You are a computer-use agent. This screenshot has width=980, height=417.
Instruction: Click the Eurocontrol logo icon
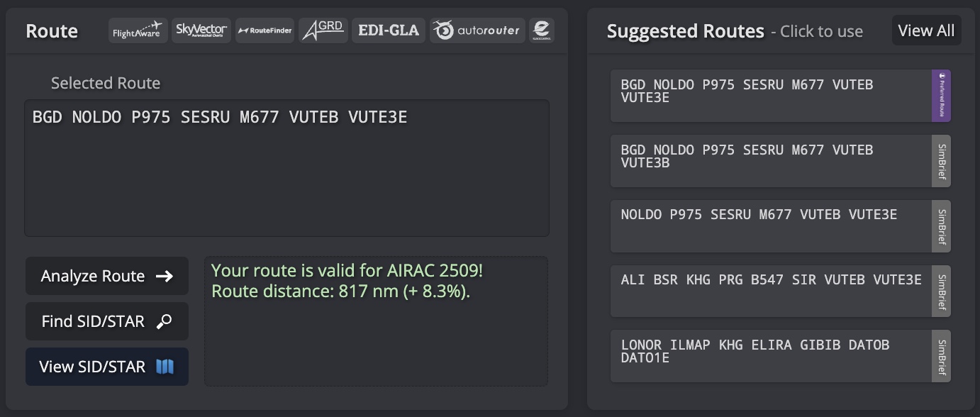pos(542,30)
